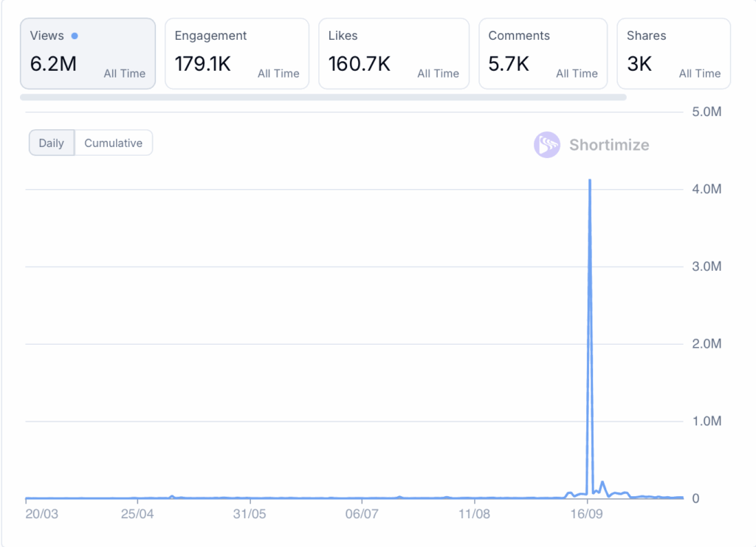Image resolution: width=756 pixels, height=547 pixels.
Task: Select the Engagement metric card
Action: point(236,54)
